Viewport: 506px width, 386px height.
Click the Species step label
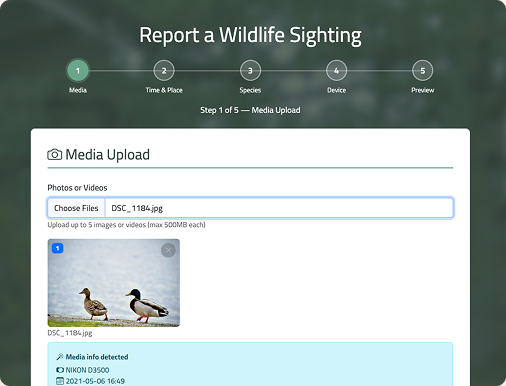click(250, 90)
